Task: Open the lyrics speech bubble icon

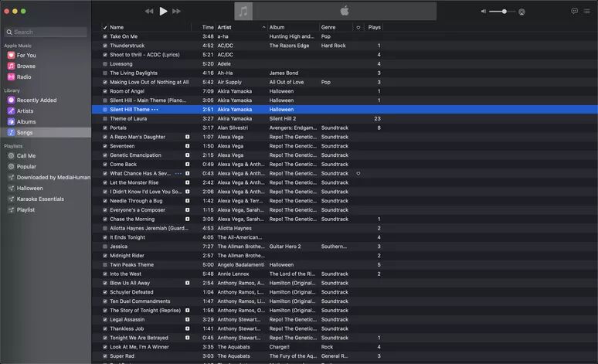Action: (x=574, y=11)
